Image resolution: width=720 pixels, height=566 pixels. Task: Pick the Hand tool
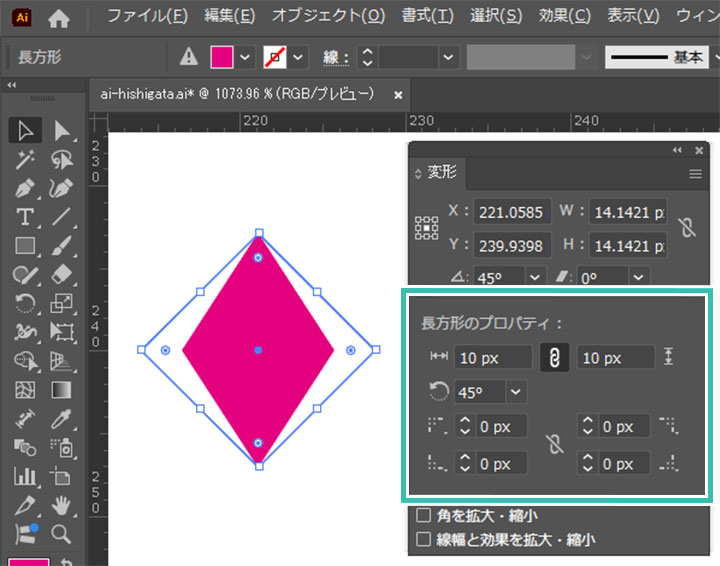pyautogui.click(x=62, y=504)
